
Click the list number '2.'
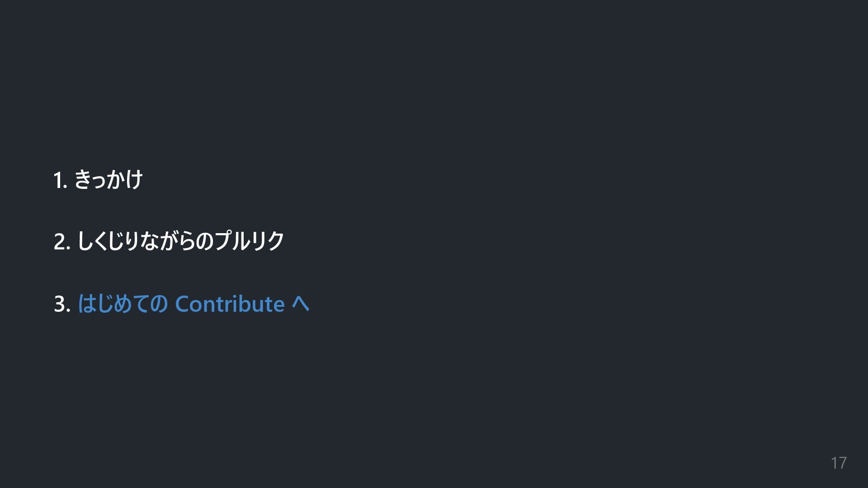point(62,242)
